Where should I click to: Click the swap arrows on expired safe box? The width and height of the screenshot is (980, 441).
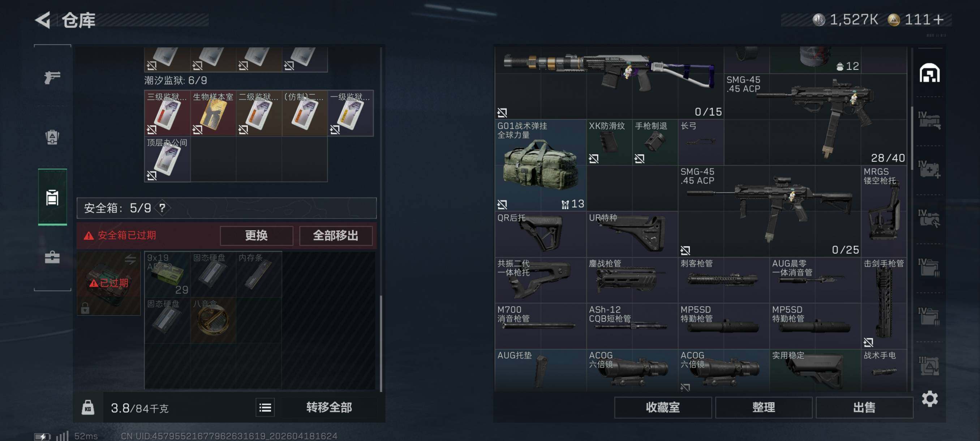[x=130, y=259]
